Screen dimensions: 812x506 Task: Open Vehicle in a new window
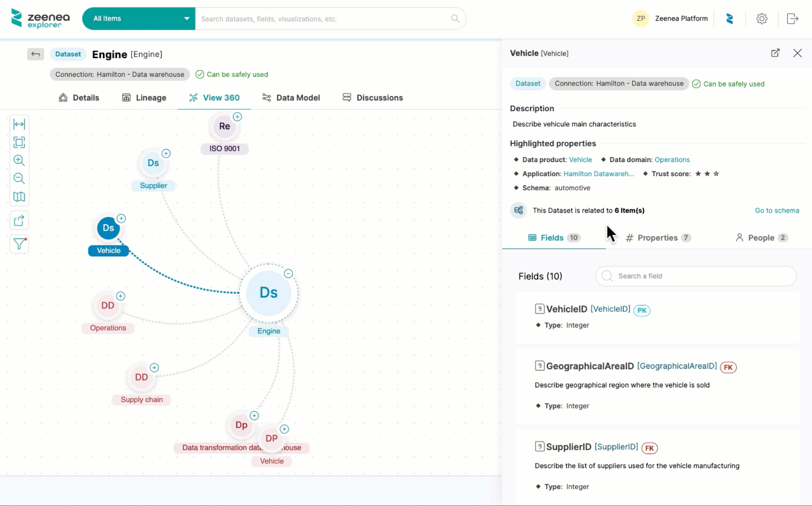775,53
